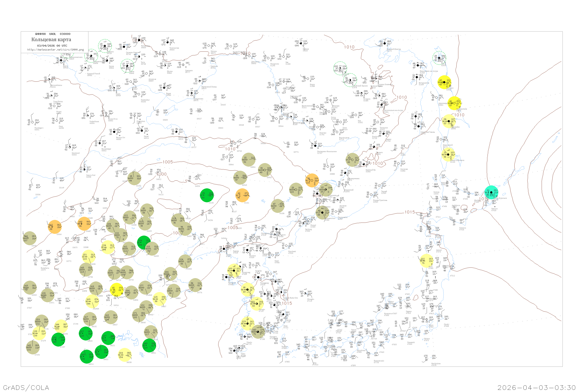
Task: Open the meteocenter.net UHHH.png URL text
Action: point(55,50)
